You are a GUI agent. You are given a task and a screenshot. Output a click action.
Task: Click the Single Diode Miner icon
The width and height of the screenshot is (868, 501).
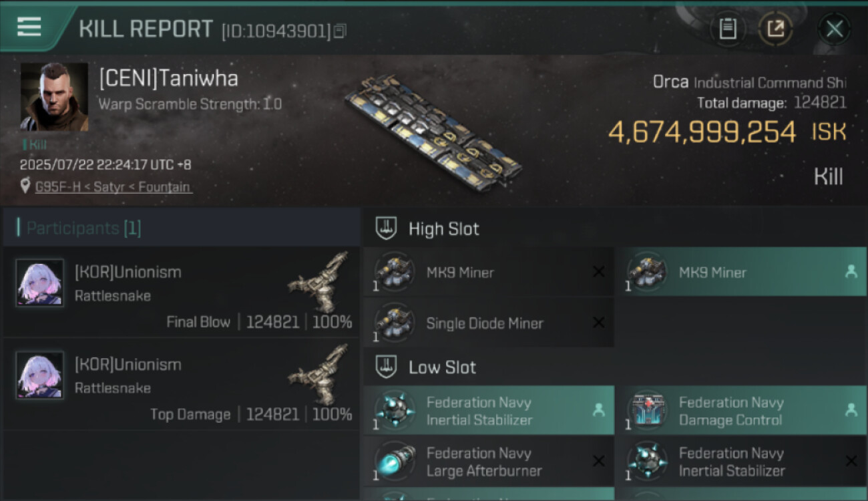click(x=395, y=323)
